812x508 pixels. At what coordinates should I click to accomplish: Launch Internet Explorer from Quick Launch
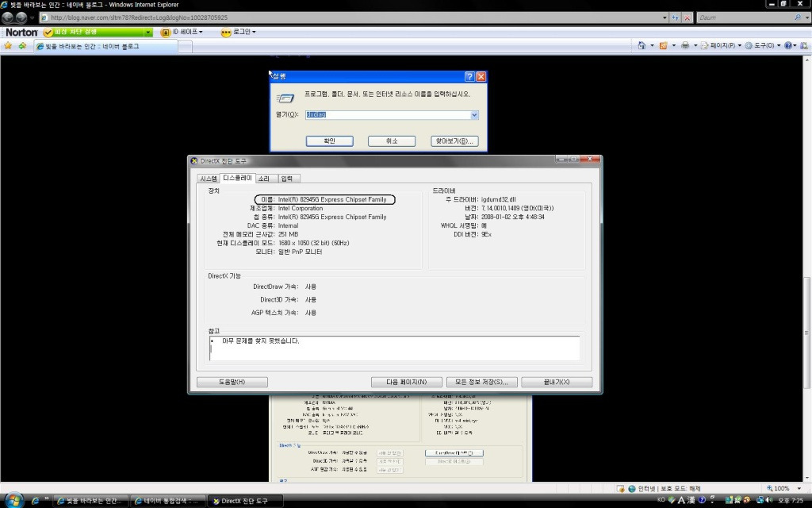(35, 501)
